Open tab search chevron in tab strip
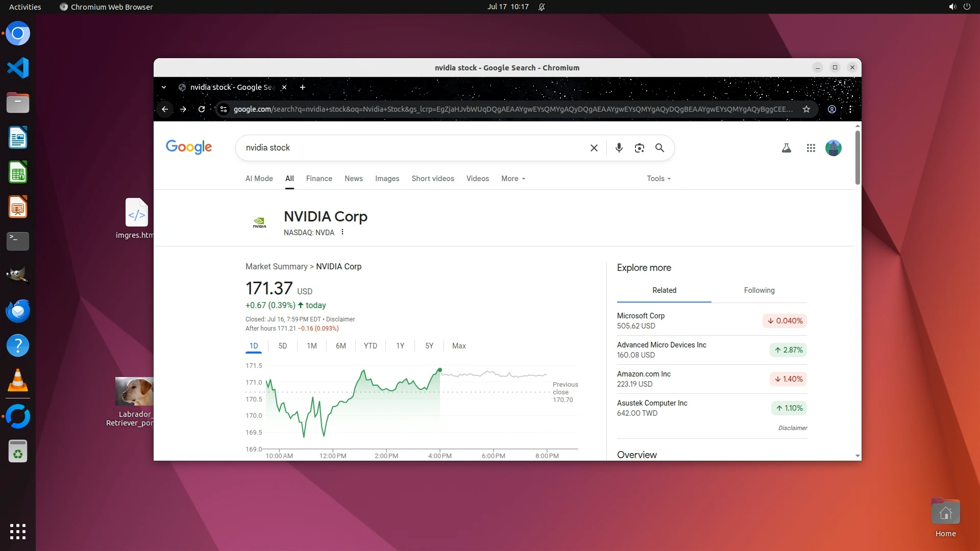 tap(164, 87)
